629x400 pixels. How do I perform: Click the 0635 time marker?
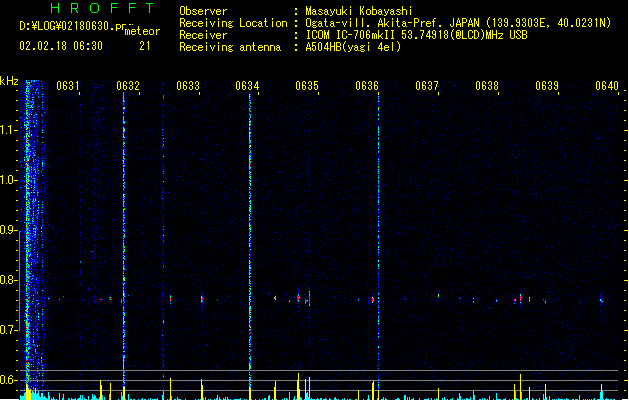click(307, 86)
